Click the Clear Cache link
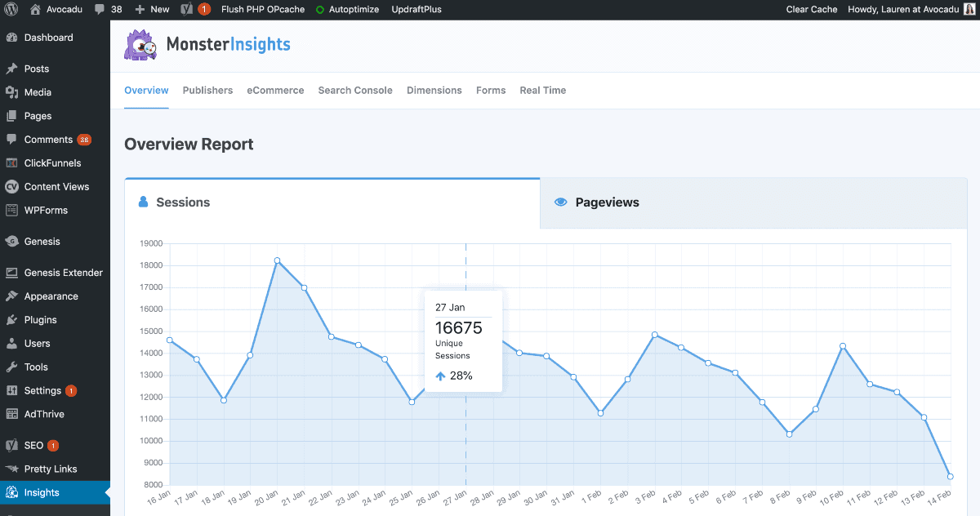 [811, 9]
